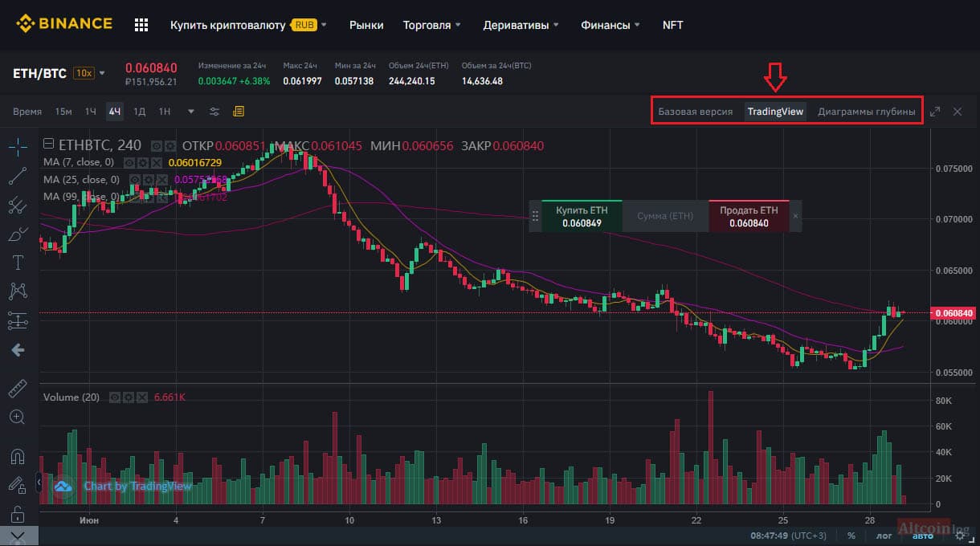980x546 pixels.
Task: Open the Рынки menu item
Action: [366, 25]
